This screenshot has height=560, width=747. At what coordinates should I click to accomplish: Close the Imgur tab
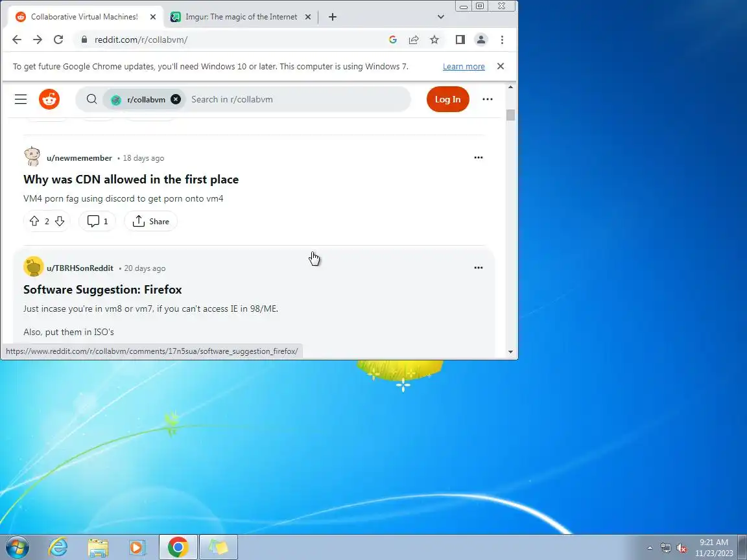308,17
